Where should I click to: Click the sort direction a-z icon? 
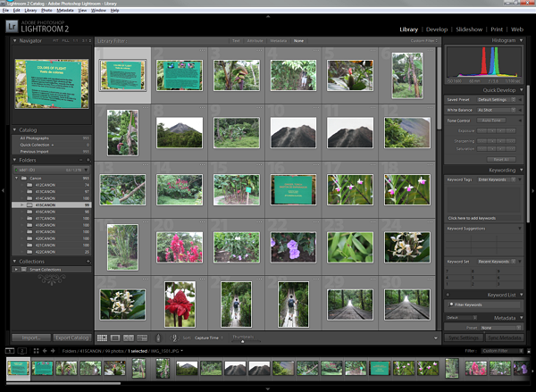pyautogui.click(x=173, y=338)
